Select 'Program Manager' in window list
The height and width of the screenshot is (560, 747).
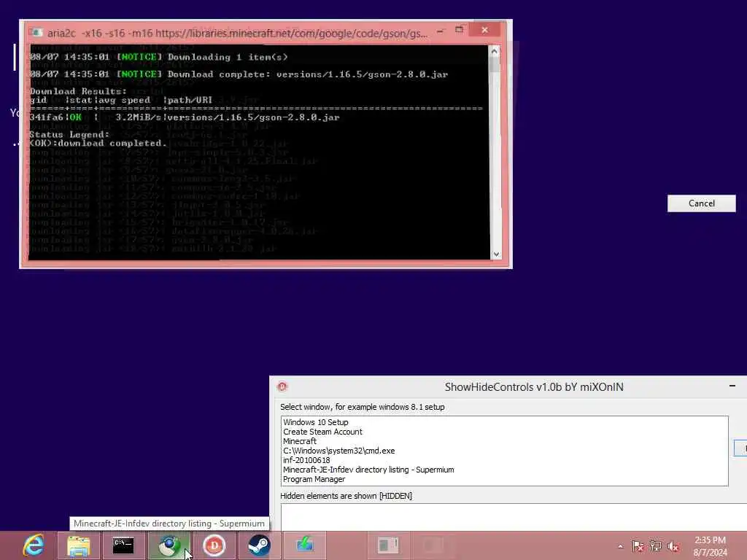tap(314, 479)
